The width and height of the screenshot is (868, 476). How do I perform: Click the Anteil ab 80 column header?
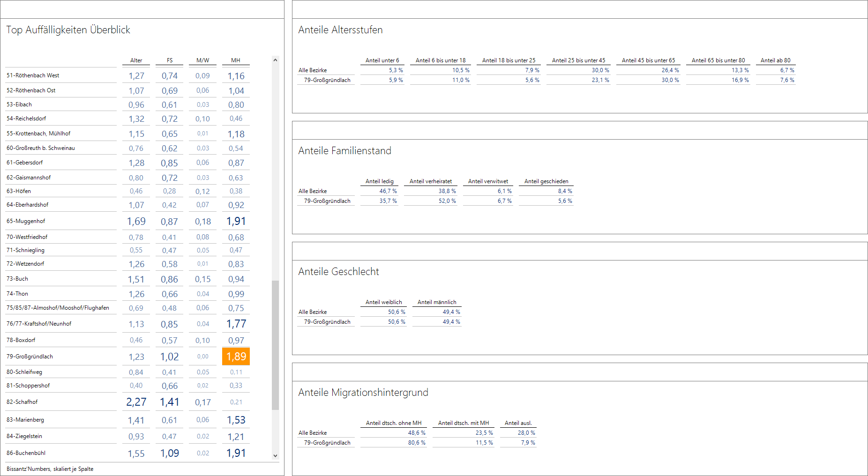[x=775, y=60]
